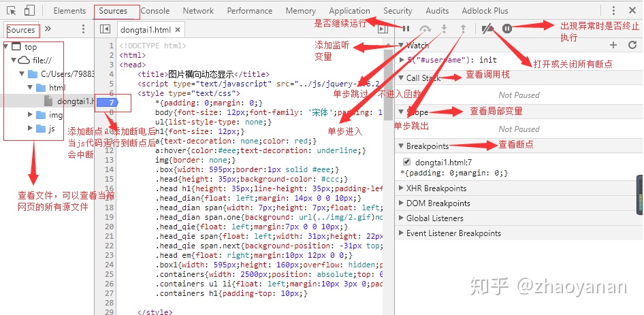Click the step over function icon
The height and width of the screenshot is (315, 644).
click(425, 29)
